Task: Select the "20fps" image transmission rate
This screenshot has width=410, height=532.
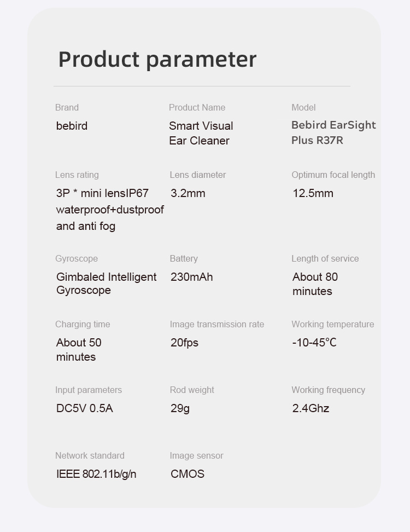Action: (184, 343)
